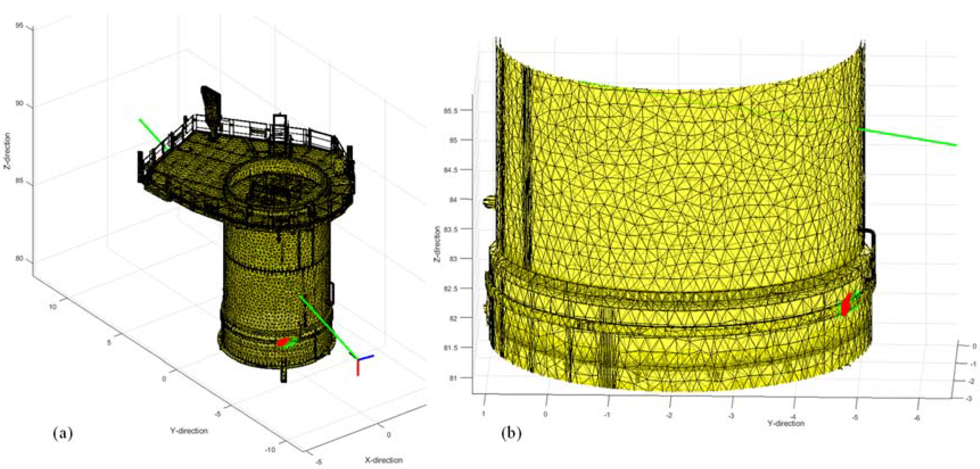Select the (a) subfigure label
The width and height of the screenshot is (980, 469).
pos(63,434)
